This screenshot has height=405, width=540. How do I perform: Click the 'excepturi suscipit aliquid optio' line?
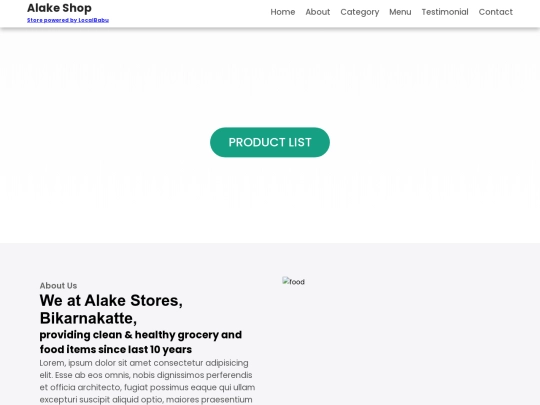[x=146, y=399]
